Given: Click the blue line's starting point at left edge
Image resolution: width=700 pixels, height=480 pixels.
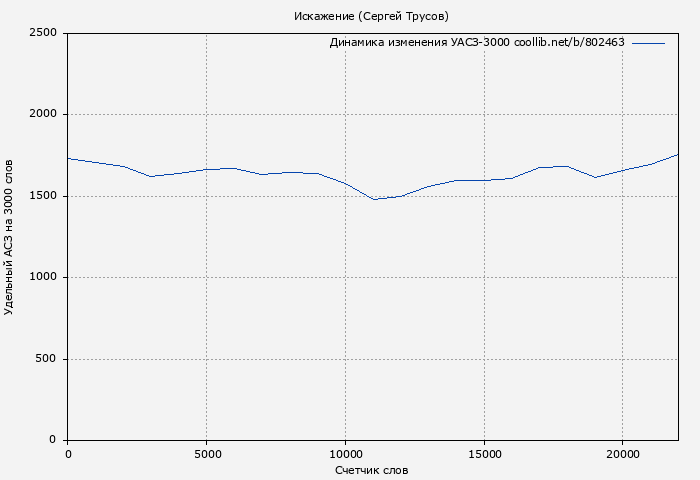Looking at the screenshot, I should pyautogui.click(x=68, y=158).
